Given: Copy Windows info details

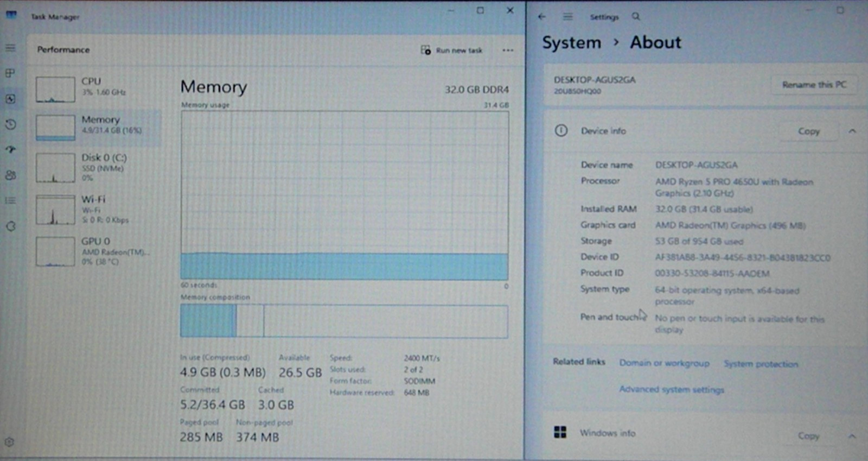Looking at the screenshot, I should (808, 436).
